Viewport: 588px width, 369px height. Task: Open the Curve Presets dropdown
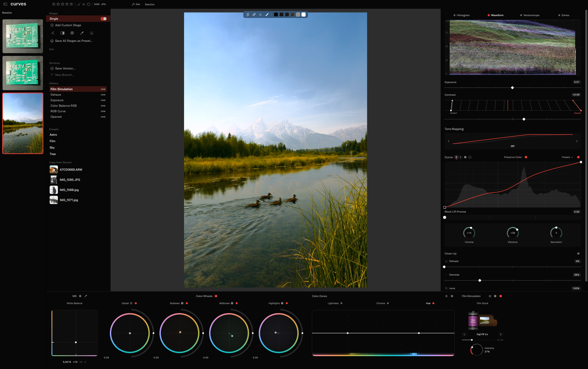pyautogui.click(x=567, y=157)
